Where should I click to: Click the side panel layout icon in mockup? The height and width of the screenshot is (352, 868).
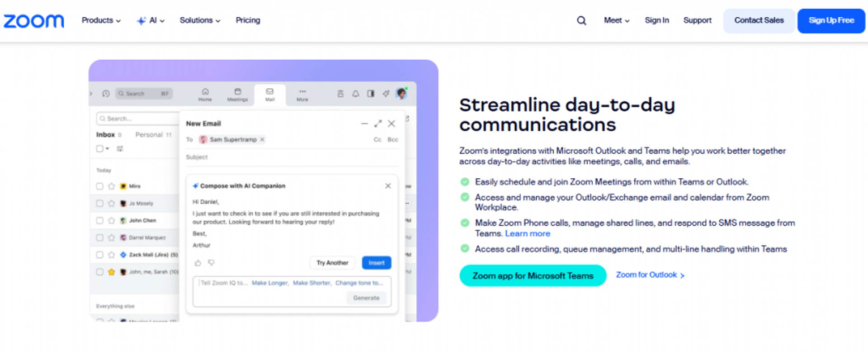371,94
